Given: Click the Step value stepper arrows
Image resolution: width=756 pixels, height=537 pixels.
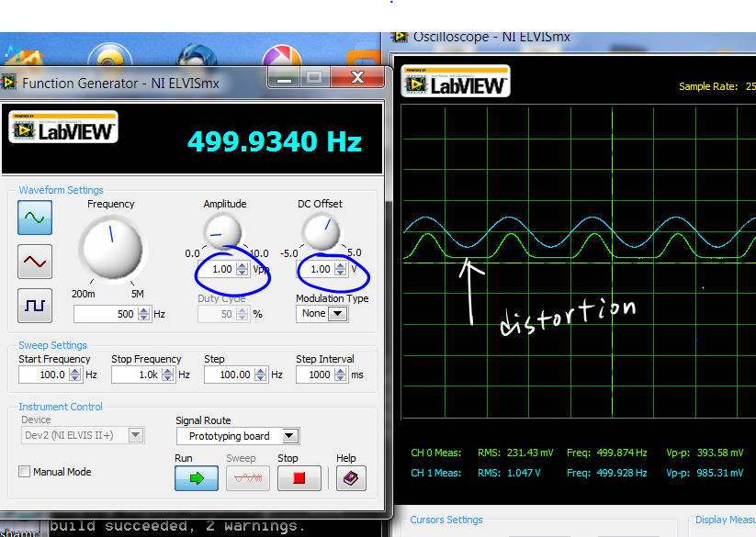Looking at the screenshot, I should point(260,375).
